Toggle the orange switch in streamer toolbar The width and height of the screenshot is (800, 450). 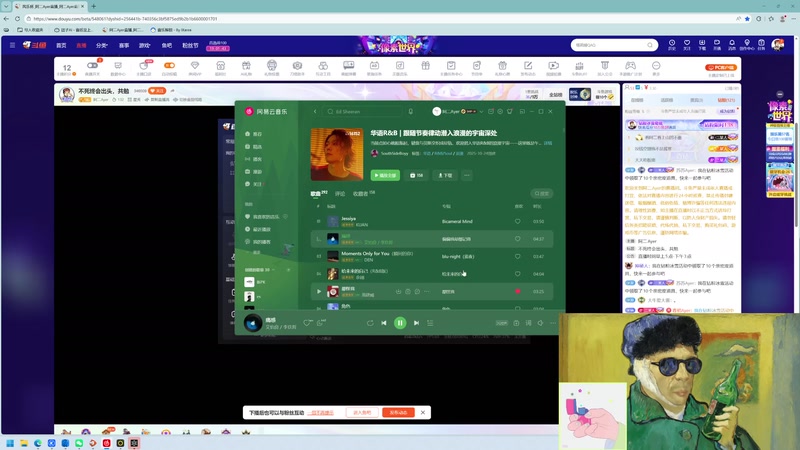point(169,66)
